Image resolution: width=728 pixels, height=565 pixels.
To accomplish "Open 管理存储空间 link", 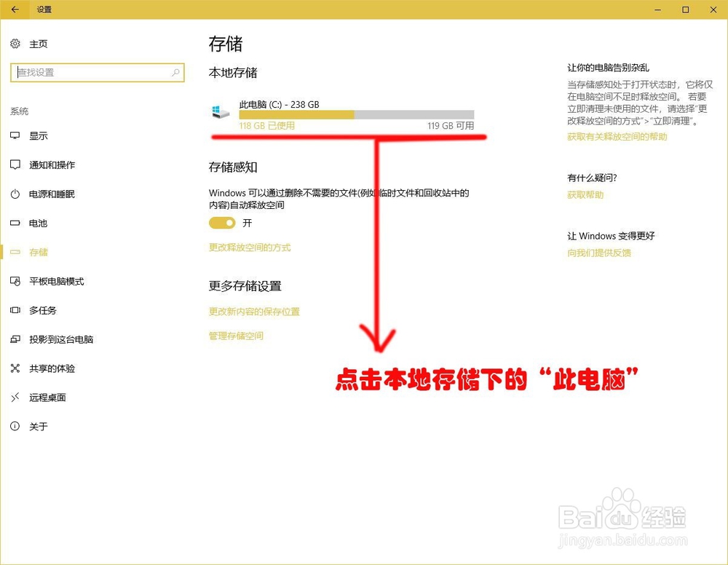I will pyautogui.click(x=236, y=336).
